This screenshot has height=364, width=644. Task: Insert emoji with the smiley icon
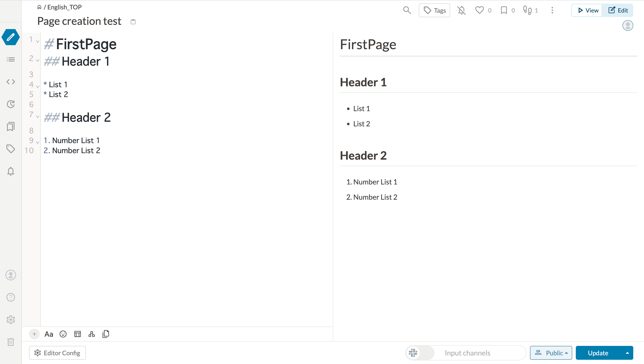(x=63, y=334)
